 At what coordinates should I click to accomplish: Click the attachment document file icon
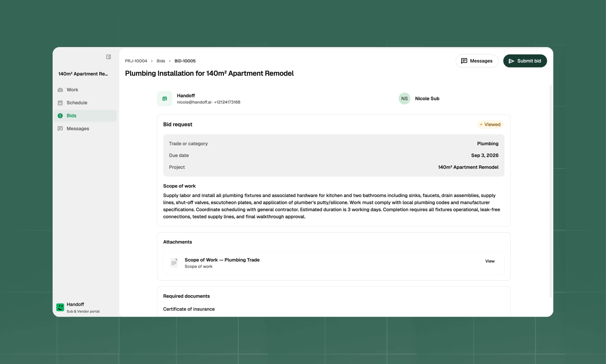[174, 263]
